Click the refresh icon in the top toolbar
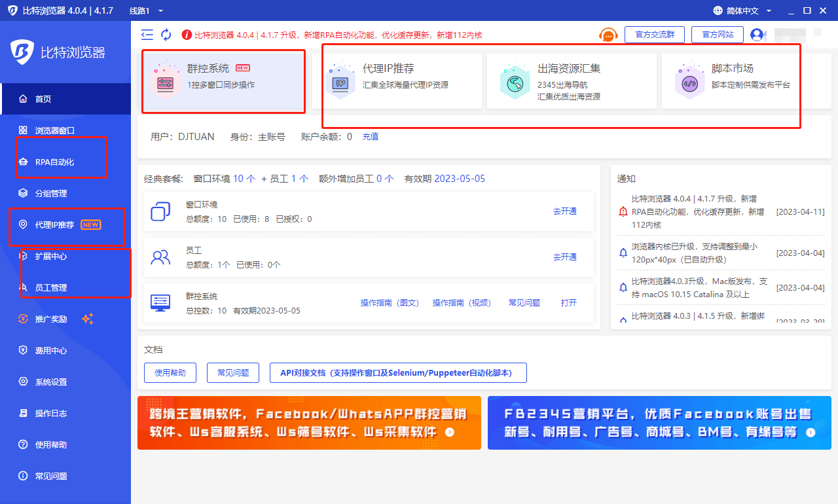The height and width of the screenshot is (504, 838). coord(166,34)
